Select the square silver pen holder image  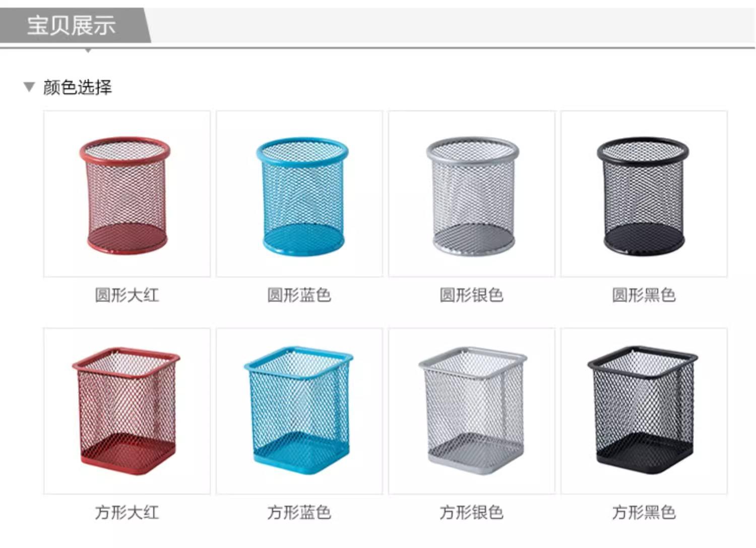tap(472, 411)
